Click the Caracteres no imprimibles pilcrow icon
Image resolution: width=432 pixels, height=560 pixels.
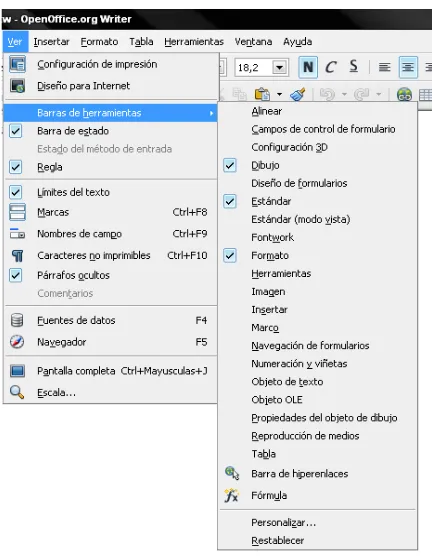point(17,255)
